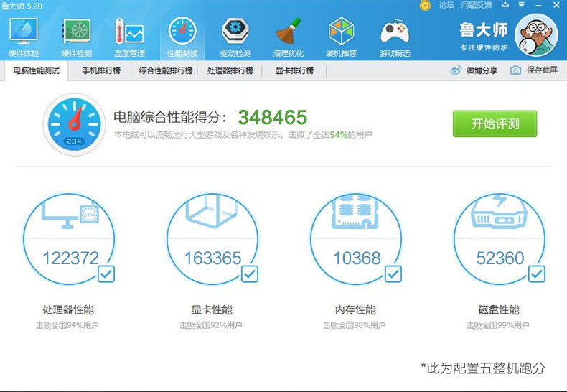Click the Weibo logo icon

click(x=456, y=70)
